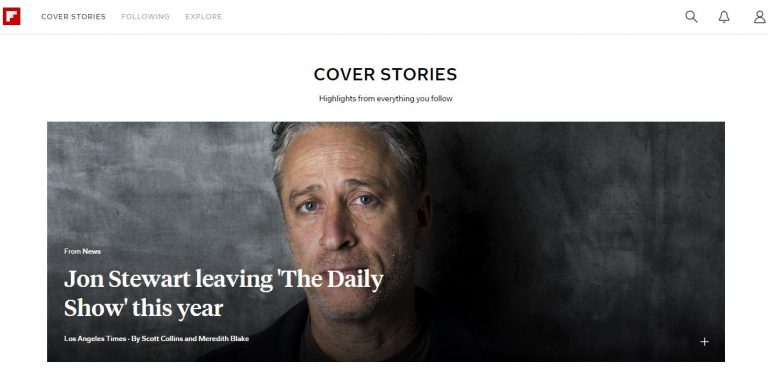Open the search magnifier icon
768x369 pixels.
coord(691,17)
